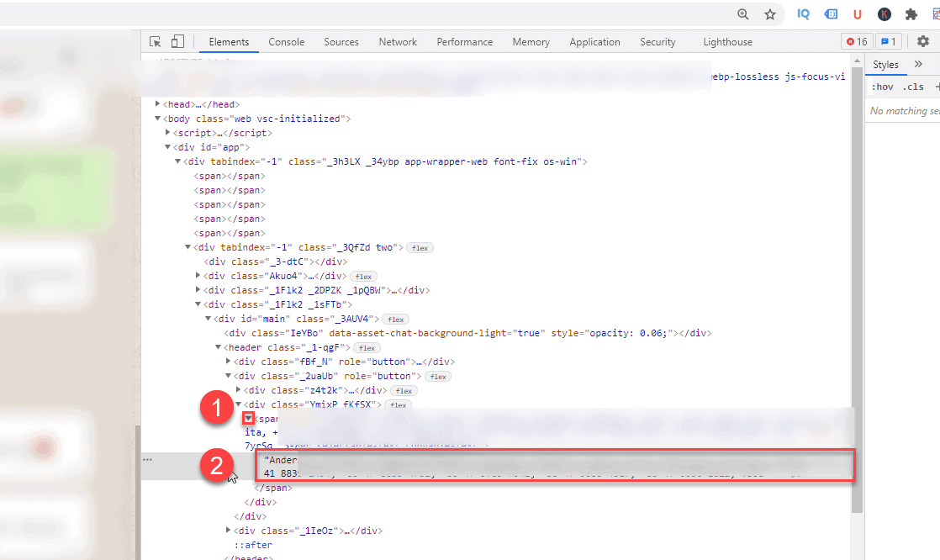Viewport: 940px width, 560px height.
Task: Open the Network tab
Action: click(398, 42)
